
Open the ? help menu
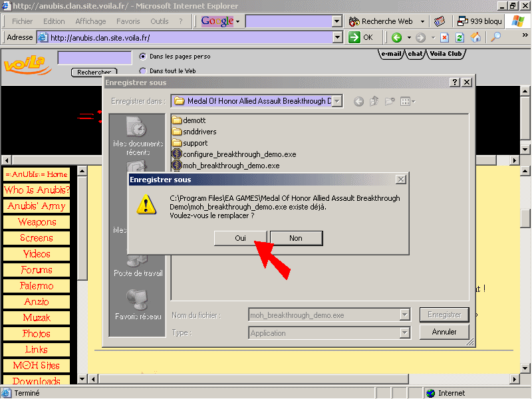tap(181, 21)
